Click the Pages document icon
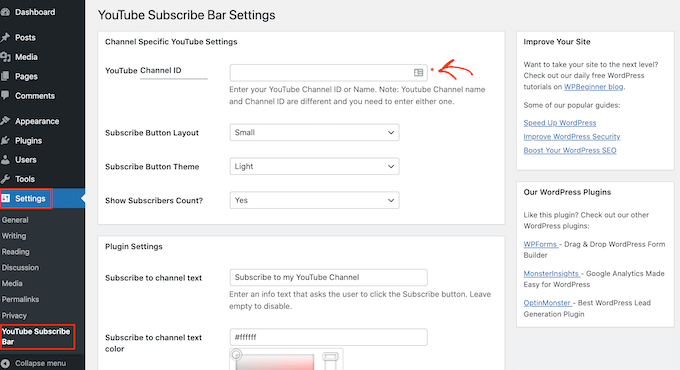This screenshot has height=370, width=680. click(5, 76)
